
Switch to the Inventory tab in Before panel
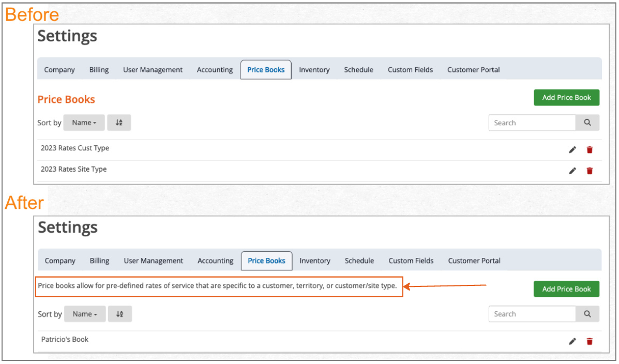click(x=314, y=69)
